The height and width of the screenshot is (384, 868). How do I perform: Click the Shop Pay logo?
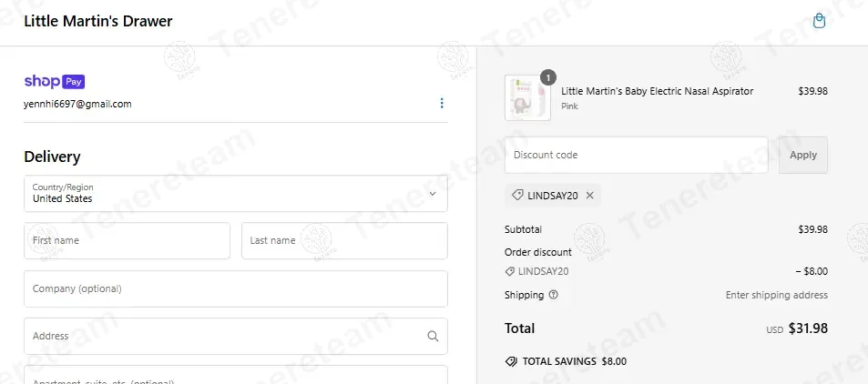(x=55, y=82)
